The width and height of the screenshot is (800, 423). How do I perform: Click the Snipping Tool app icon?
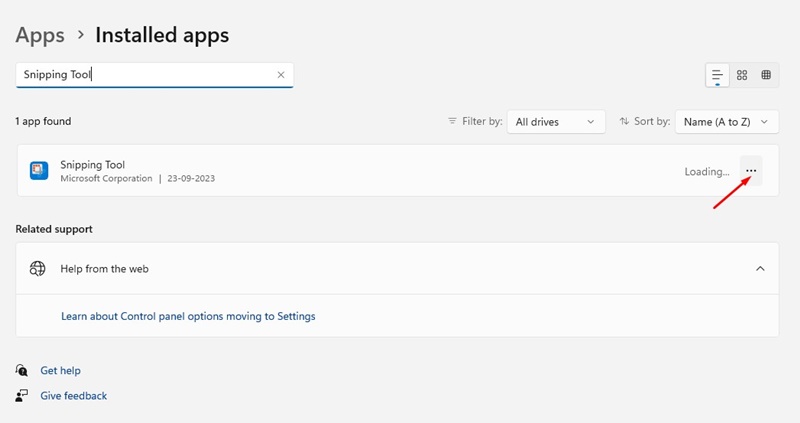pyautogui.click(x=39, y=170)
